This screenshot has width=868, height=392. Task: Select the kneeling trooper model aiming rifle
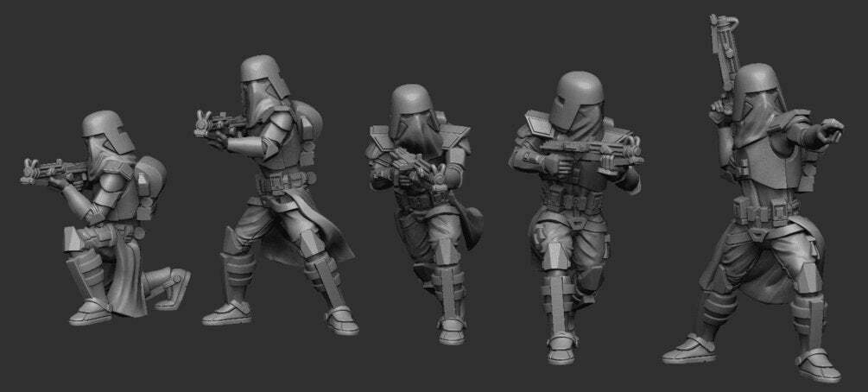(105, 218)
